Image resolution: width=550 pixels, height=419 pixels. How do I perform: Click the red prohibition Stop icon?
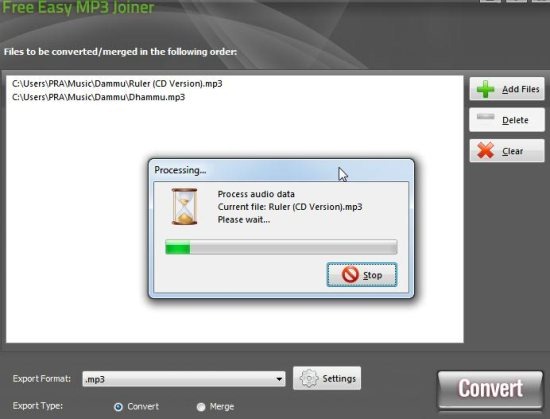pos(350,275)
